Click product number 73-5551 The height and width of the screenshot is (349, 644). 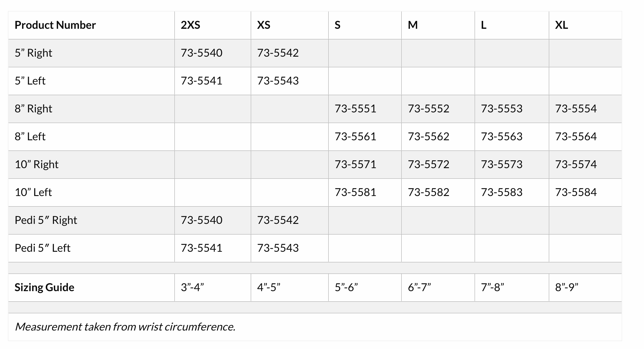point(355,109)
